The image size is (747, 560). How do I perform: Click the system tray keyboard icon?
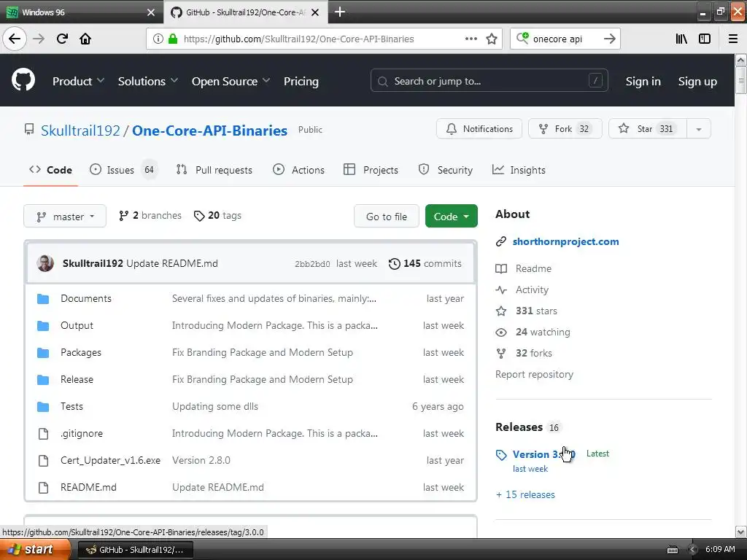tap(672, 550)
